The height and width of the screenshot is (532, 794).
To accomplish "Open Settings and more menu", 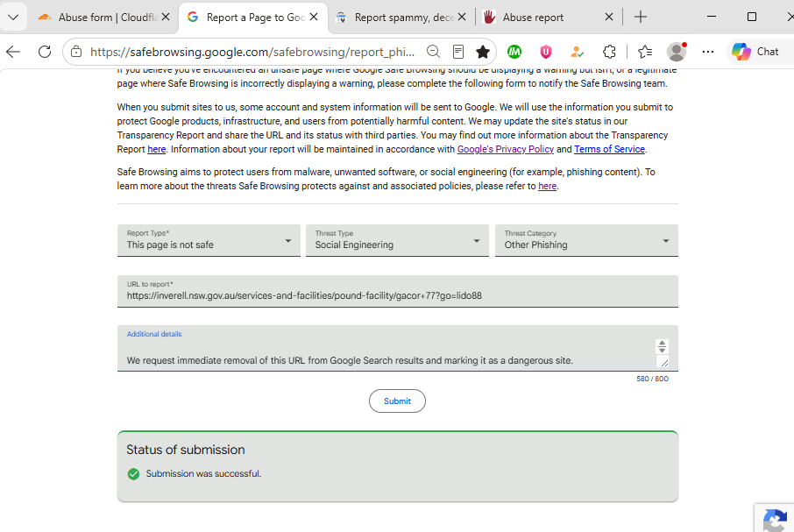I will pyautogui.click(x=708, y=52).
